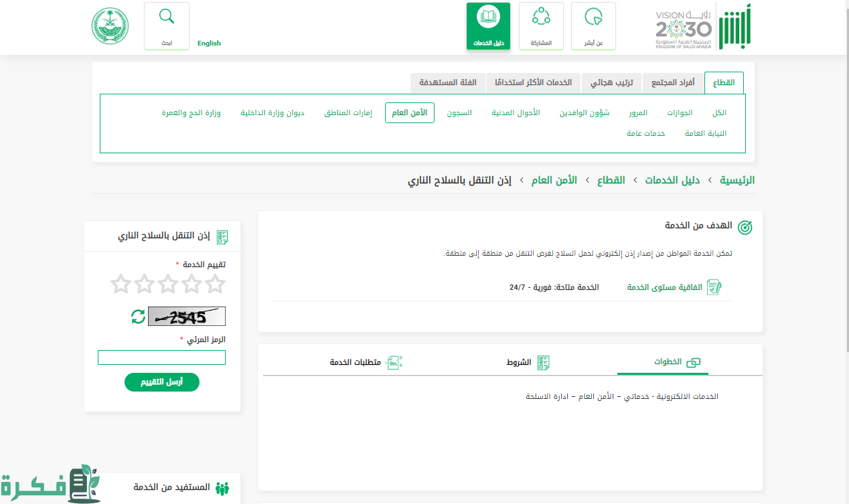Click the الرمز المرئي input field
The height and width of the screenshot is (504, 849).
161,357
